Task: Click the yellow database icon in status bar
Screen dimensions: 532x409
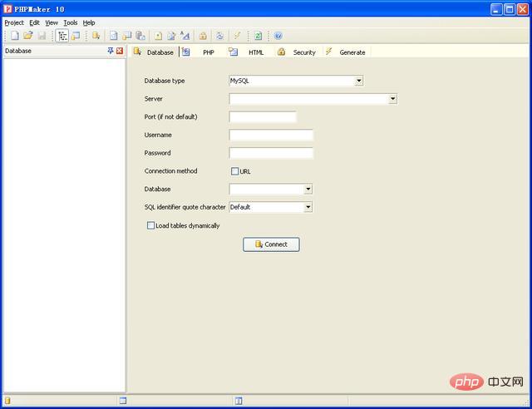Action: tap(7, 401)
